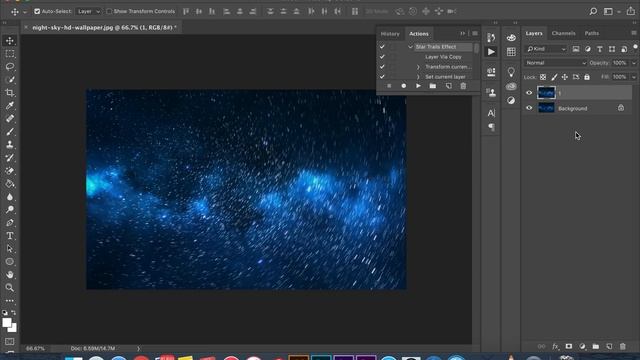Begin recording in the Actions panel
Image resolution: width=640 pixels, height=360 pixels.
tap(403, 86)
